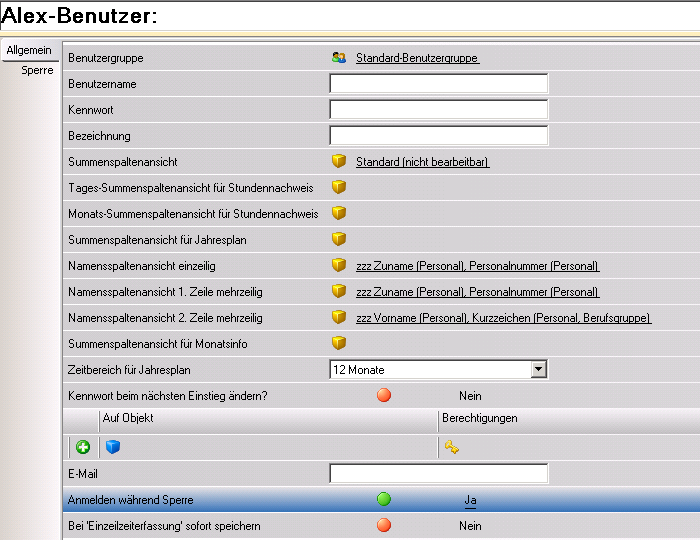
Task: Open the Standard-Benutzergruppe link
Action: tap(417, 58)
